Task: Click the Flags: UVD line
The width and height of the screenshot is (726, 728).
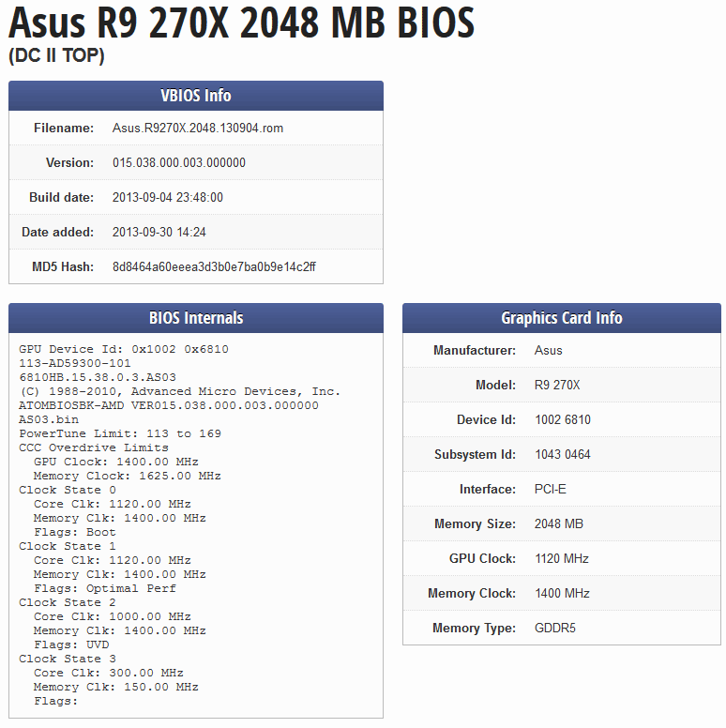Action: click(x=71, y=645)
